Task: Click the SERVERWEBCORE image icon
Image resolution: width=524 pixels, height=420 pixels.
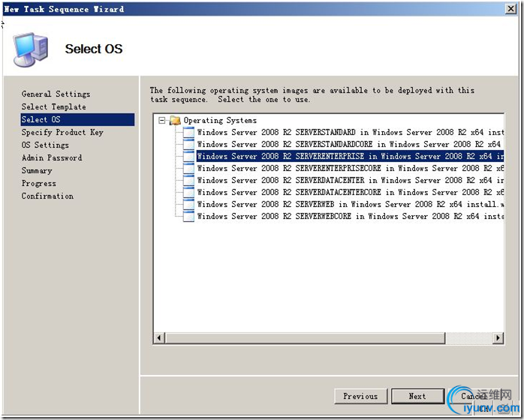Action: tap(188, 216)
